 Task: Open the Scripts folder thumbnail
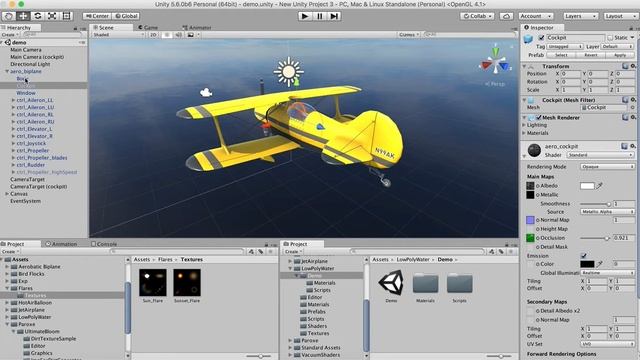pos(460,284)
